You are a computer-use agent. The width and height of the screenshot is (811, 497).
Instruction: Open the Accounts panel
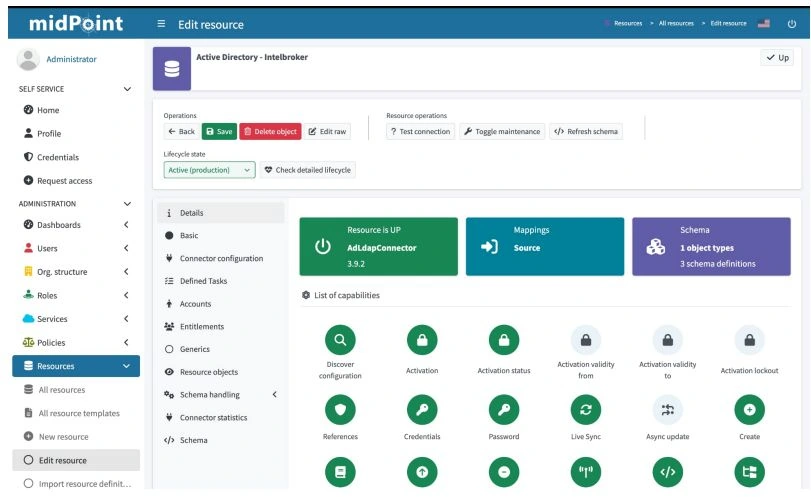[x=221, y=304]
